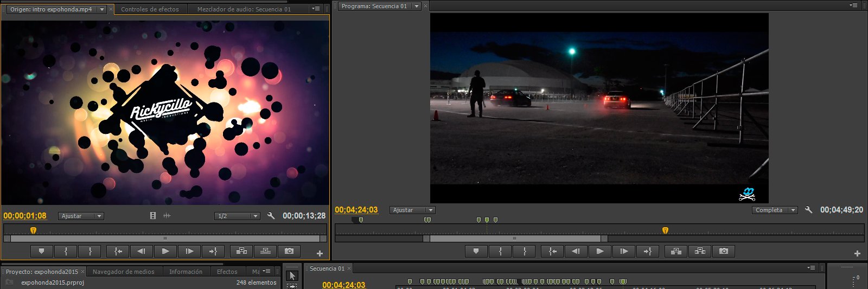Go to Out point in Program monitor
Viewport: 868px width, 289px height.
[x=648, y=251]
